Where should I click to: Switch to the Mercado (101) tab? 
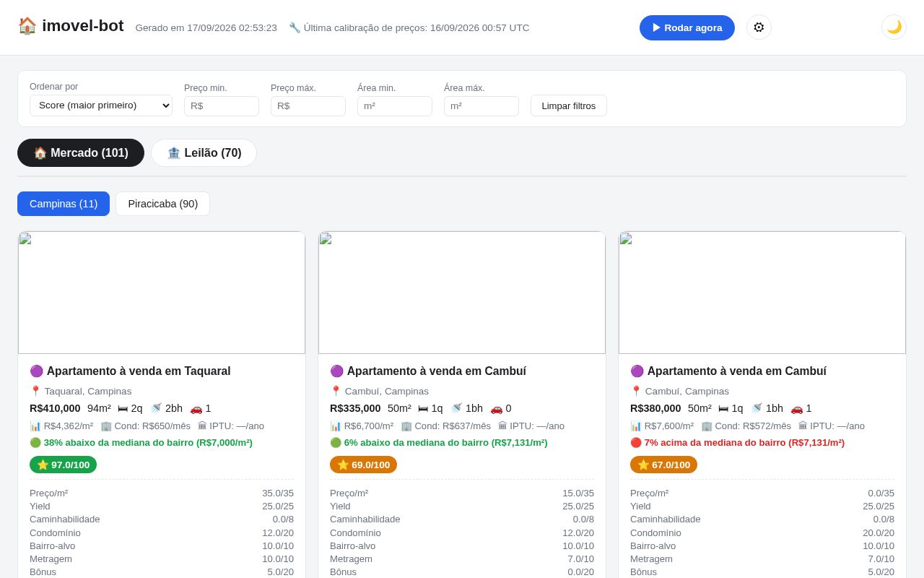81,153
